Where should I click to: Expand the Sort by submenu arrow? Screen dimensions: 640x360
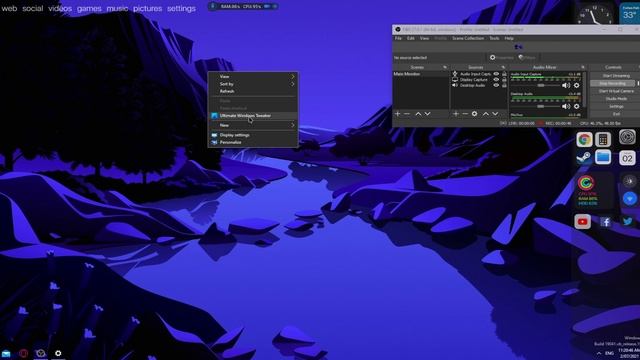tap(293, 84)
